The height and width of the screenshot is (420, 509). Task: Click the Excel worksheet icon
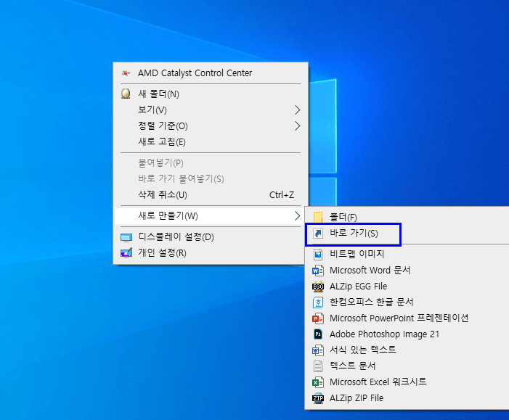318,382
